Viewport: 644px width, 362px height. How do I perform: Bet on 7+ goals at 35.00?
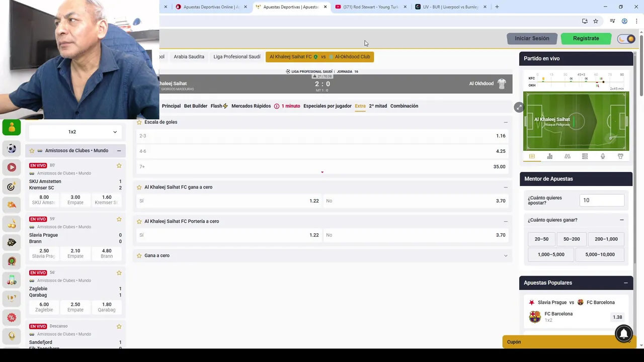coord(323,166)
